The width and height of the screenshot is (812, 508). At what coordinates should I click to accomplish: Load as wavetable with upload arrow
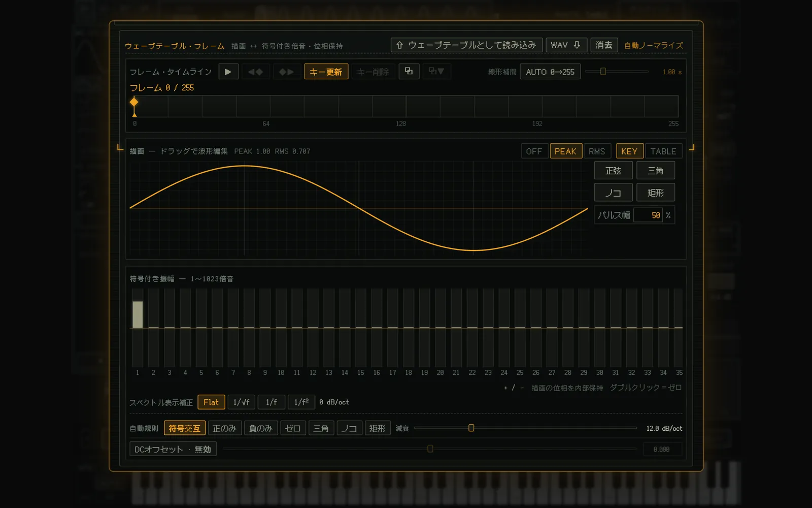[x=466, y=45]
